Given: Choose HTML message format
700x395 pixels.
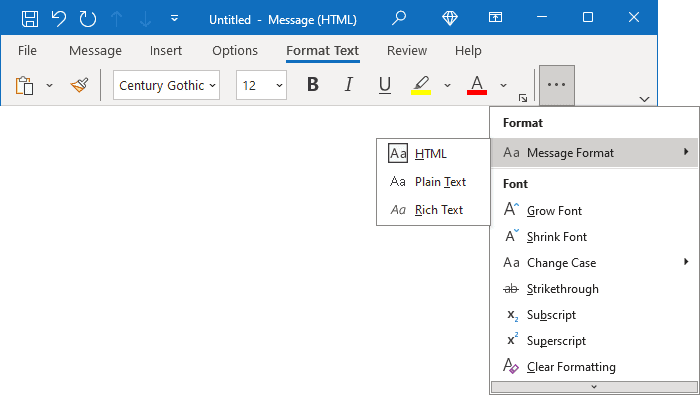Looking at the screenshot, I should tap(433, 154).
